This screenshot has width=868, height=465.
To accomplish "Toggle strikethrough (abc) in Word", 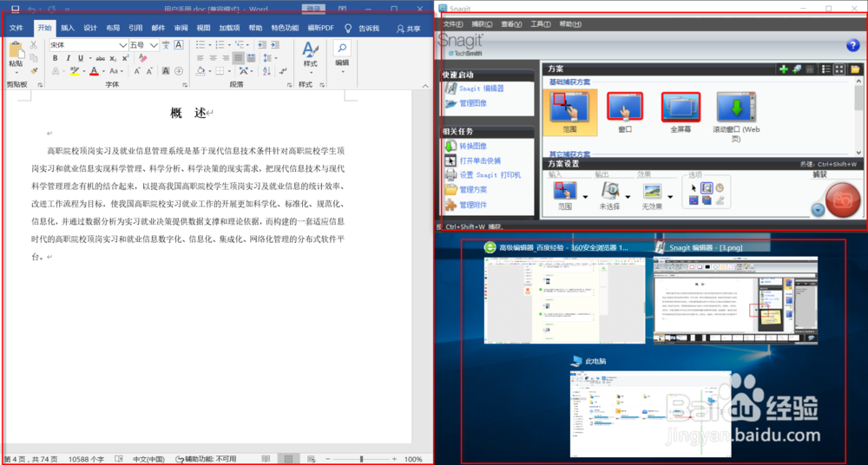I will 100,58.
